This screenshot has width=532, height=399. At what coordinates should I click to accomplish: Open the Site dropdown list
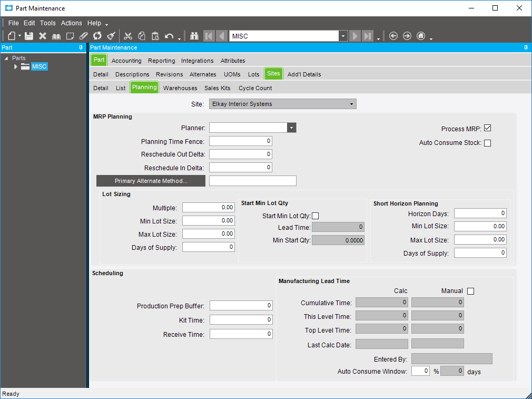pos(351,104)
